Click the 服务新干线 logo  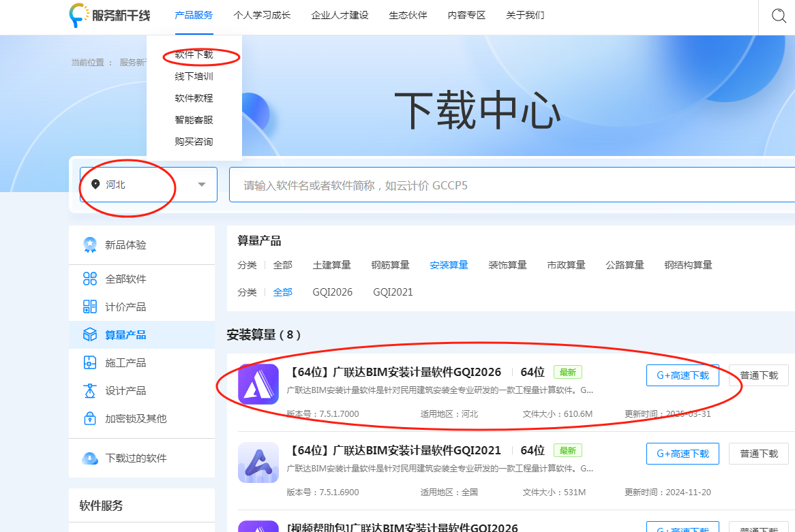110,15
